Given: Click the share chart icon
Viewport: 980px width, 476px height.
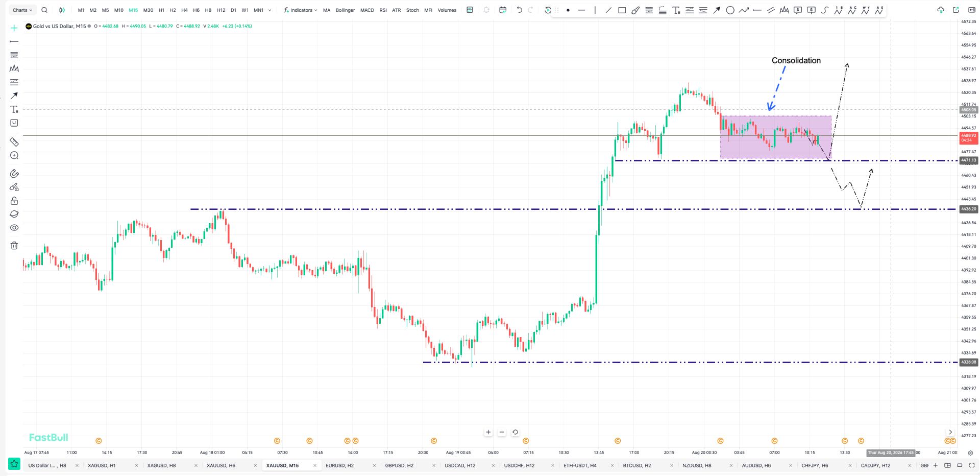Looking at the screenshot, I should click(x=955, y=10).
